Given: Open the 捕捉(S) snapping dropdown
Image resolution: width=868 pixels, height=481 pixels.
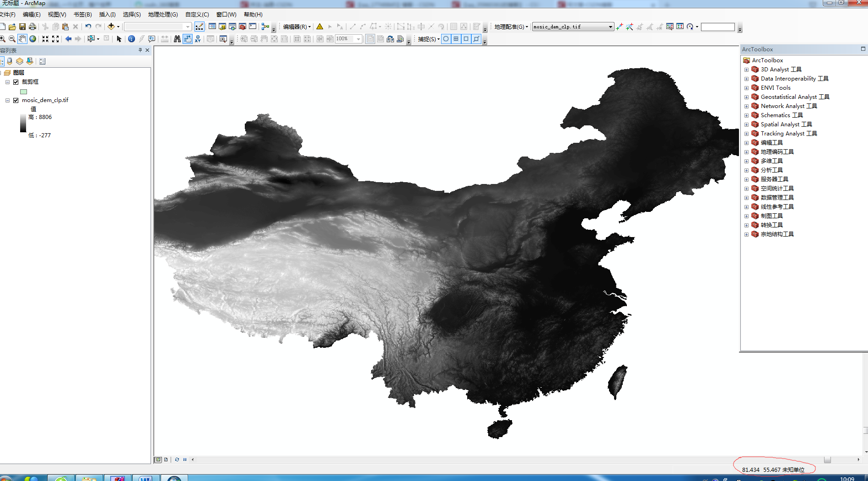Looking at the screenshot, I should click(x=429, y=39).
